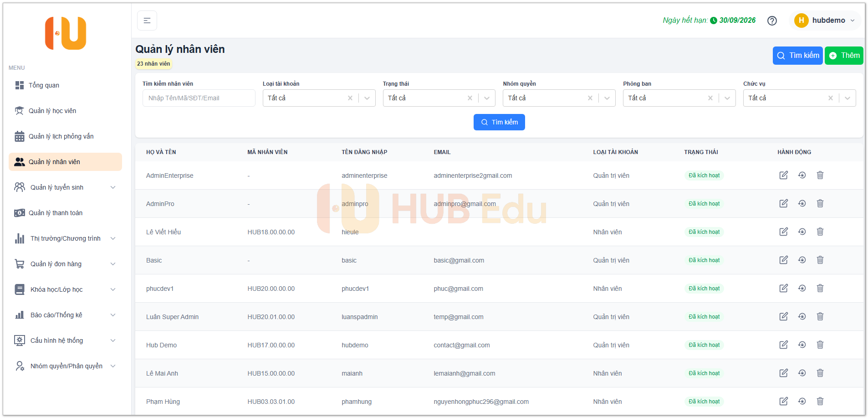
Task: Open the Báo cáo/Thống kê chart icon
Action: [19, 315]
